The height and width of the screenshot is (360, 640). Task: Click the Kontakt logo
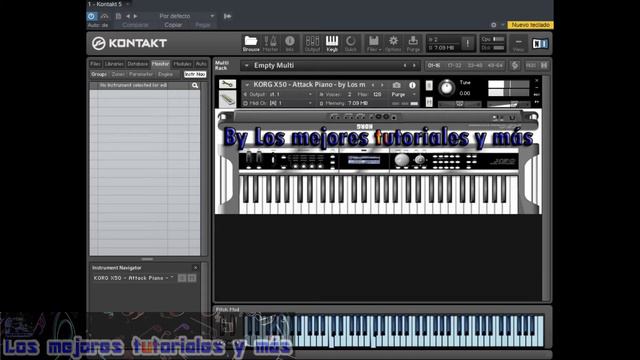[129, 43]
